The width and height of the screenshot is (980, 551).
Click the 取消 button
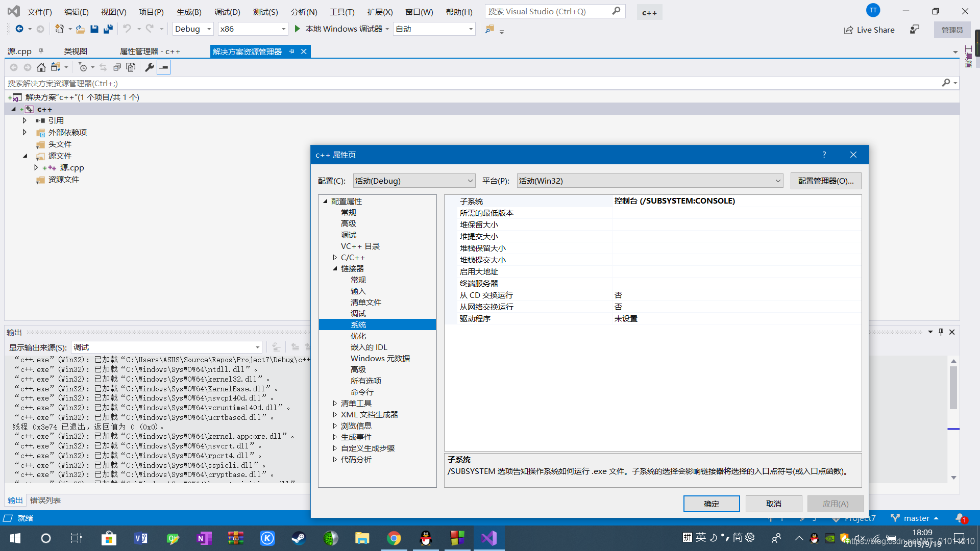click(x=774, y=504)
